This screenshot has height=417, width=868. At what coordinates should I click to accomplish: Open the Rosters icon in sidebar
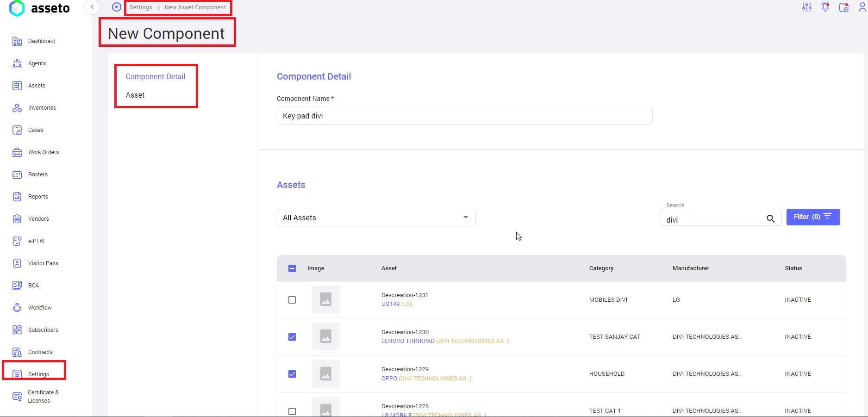point(17,174)
